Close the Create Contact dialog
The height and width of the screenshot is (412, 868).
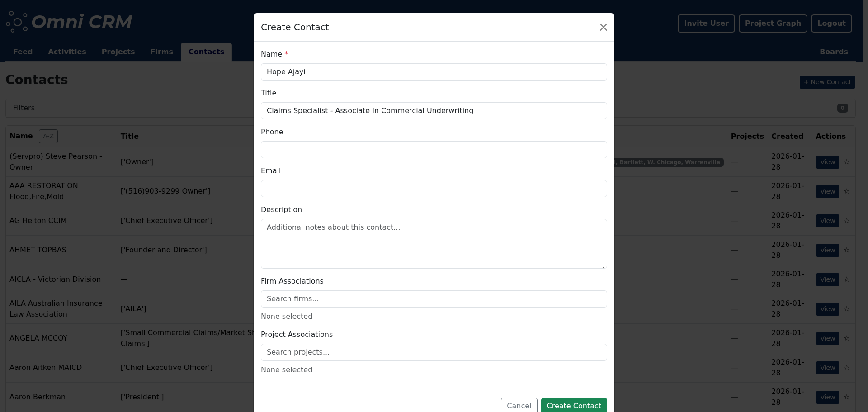click(603, 27)
